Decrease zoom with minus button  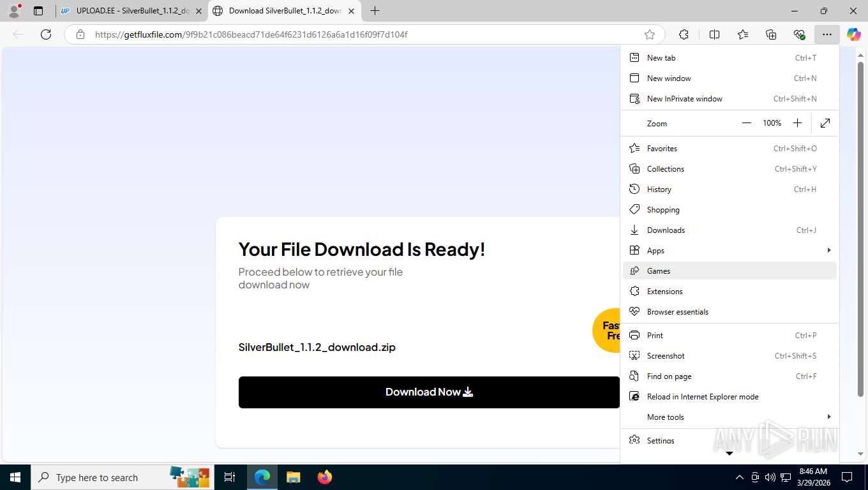pos(747,123)
